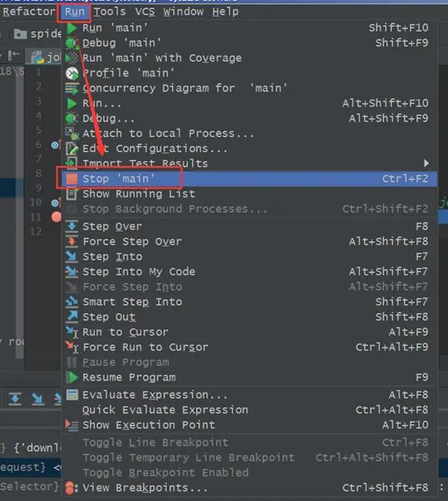
Task: Click Step Into icon in menu
Action: [71, 257]
